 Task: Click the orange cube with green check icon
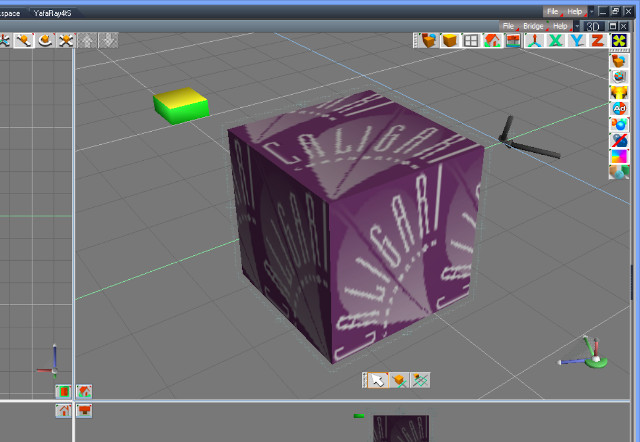[x=399, y=380]
